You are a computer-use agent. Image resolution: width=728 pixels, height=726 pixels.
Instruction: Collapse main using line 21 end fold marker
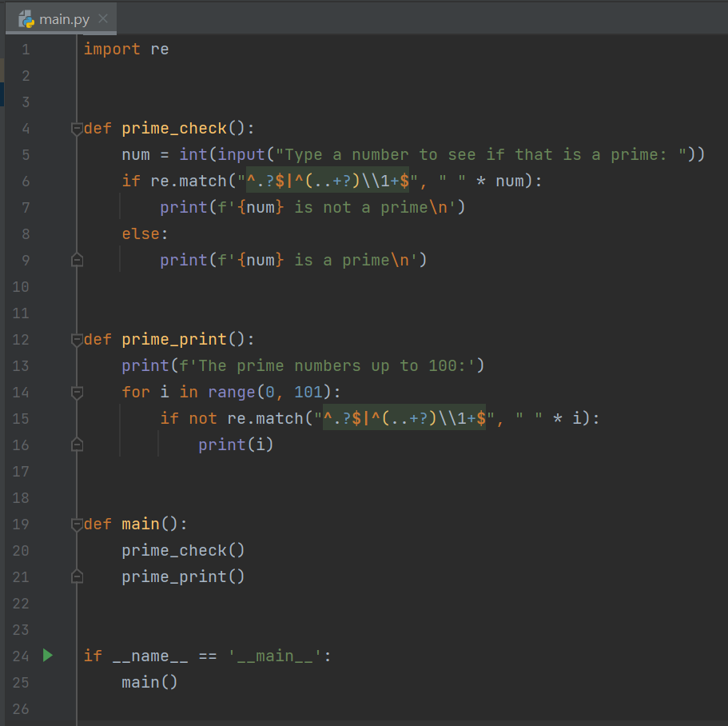click(77, 577)
